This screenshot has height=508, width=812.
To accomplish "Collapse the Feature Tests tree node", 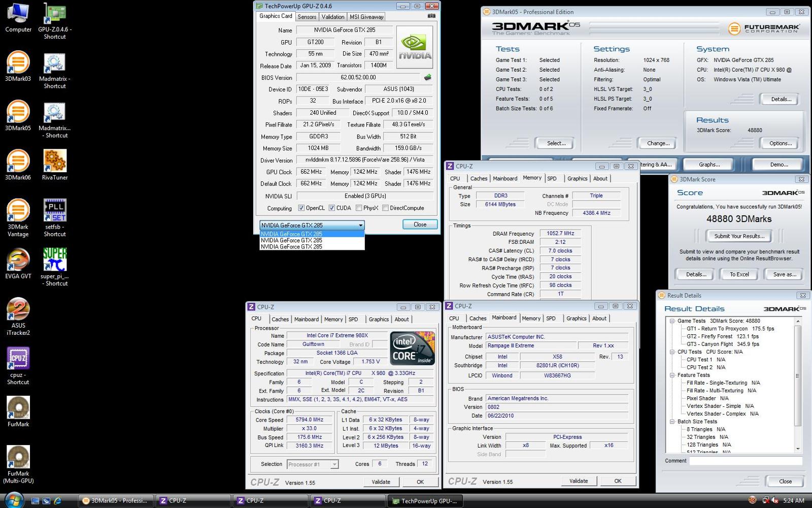I will click(x=672, y=375).
